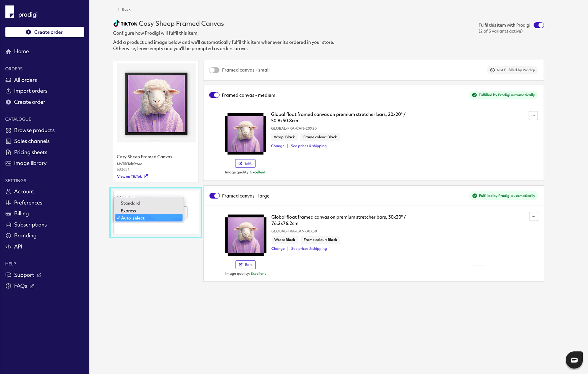Click the Import orders upload icon
Viewport: 588px width, 374px height.
9,91
